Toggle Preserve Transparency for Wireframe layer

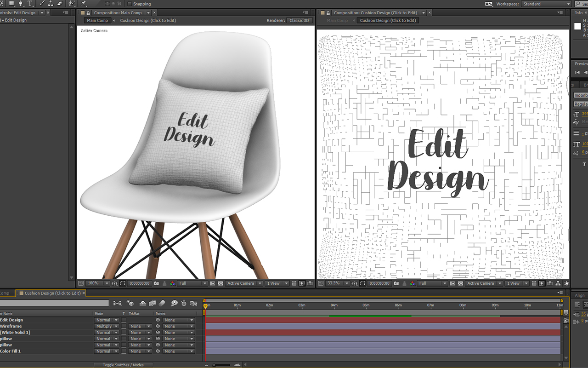124,326
